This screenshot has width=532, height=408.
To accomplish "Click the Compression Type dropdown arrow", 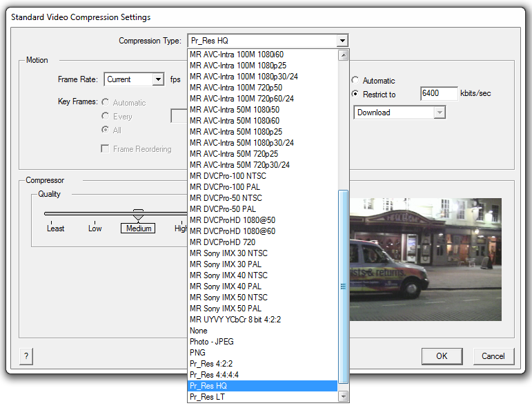I will click(x=342, y=41).
